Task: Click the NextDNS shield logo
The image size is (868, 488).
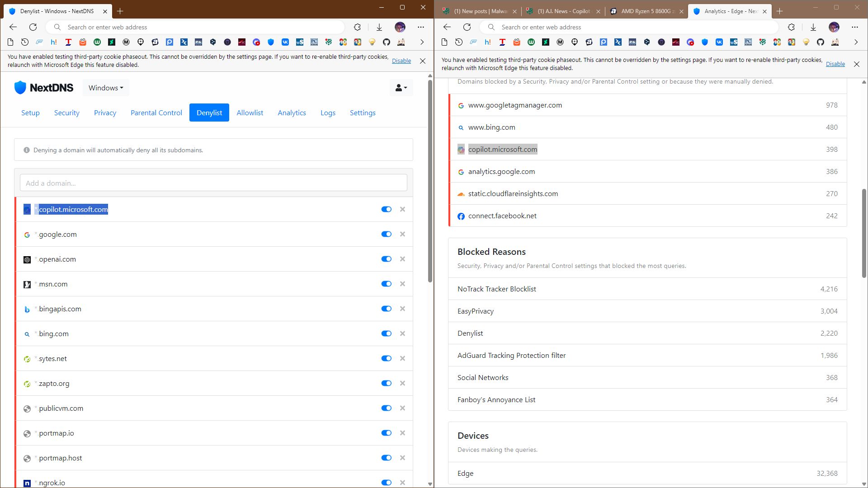Action: point(20,88)
